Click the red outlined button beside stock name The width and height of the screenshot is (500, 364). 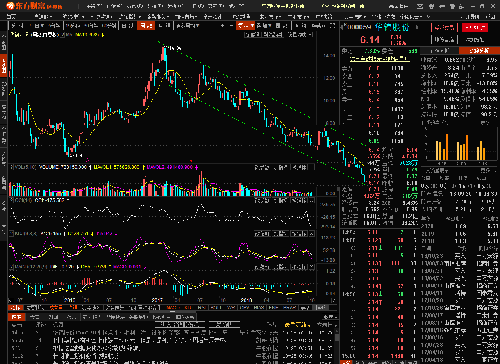click(444, 27)
